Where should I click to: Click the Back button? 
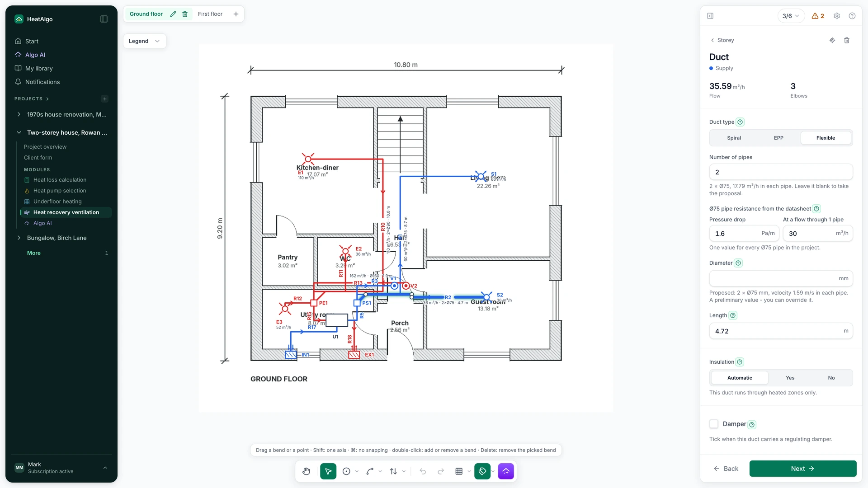726,469
